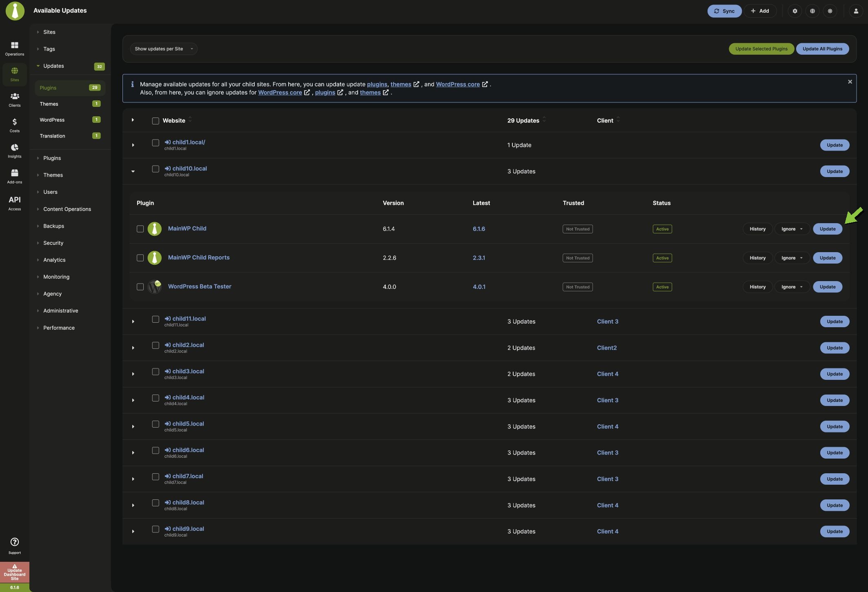Check the child2.local row checkbox
Viewport: 868px width, 592px height.
(x=156, y=346)
